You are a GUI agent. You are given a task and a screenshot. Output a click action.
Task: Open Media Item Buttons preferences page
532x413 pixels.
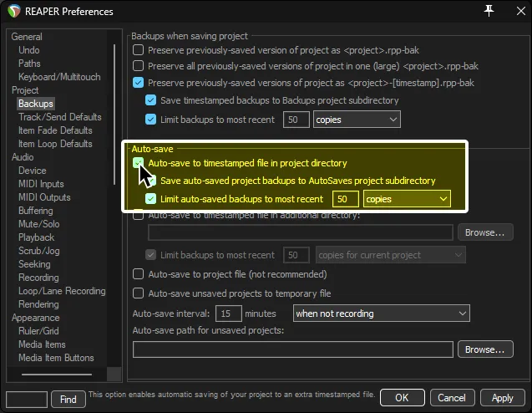coord(56,358)
